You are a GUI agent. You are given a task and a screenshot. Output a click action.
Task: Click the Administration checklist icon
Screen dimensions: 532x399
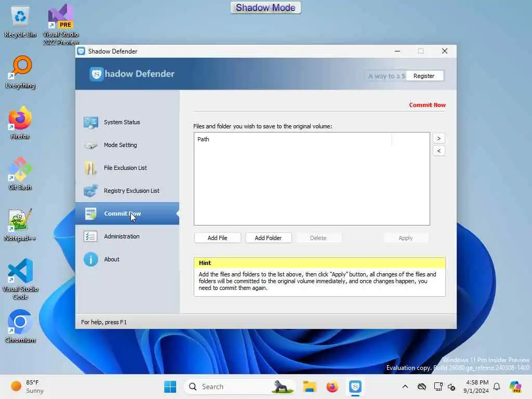pos(91,236)
